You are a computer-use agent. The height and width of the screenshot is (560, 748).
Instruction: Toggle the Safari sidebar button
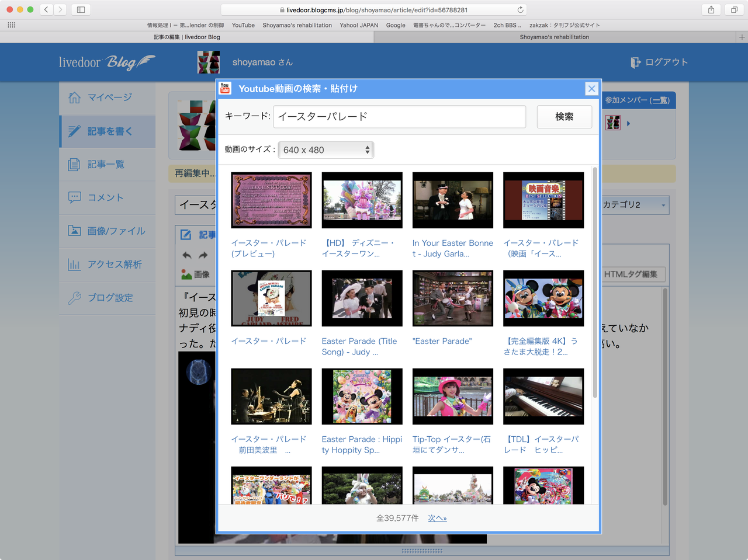[81, 10]
